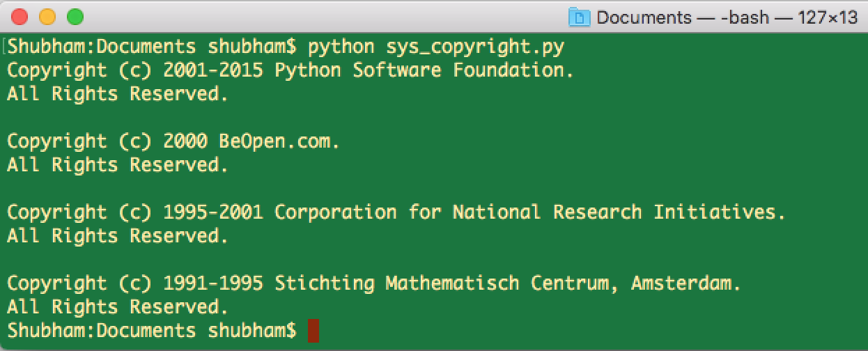868x351 pixels.
Task: Minimize the Terminal using yellow button
Action: (47, 17)
